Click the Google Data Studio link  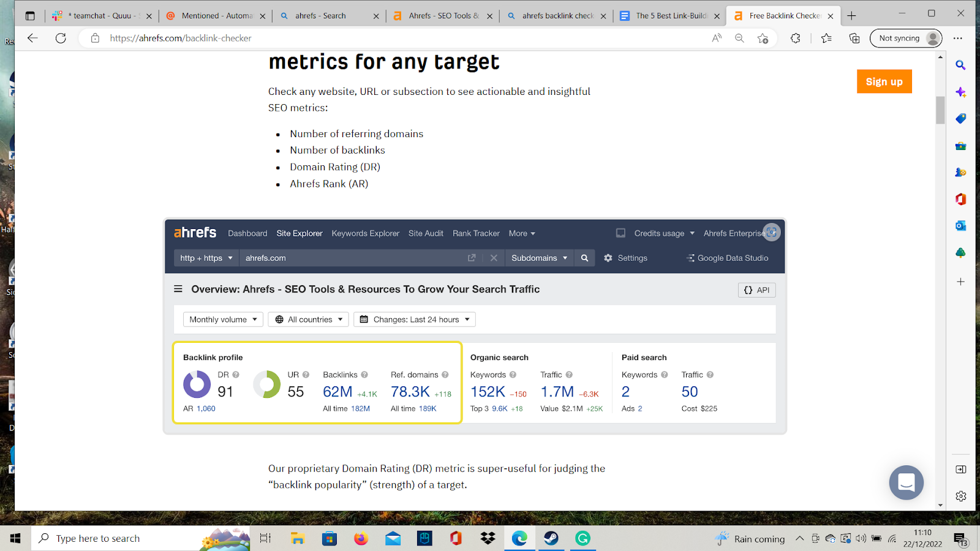pos(727,258)
